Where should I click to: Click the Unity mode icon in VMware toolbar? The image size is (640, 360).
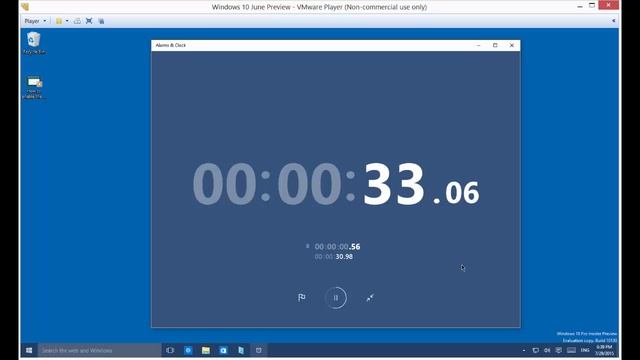pyautogui.click(x=101, y=21)
